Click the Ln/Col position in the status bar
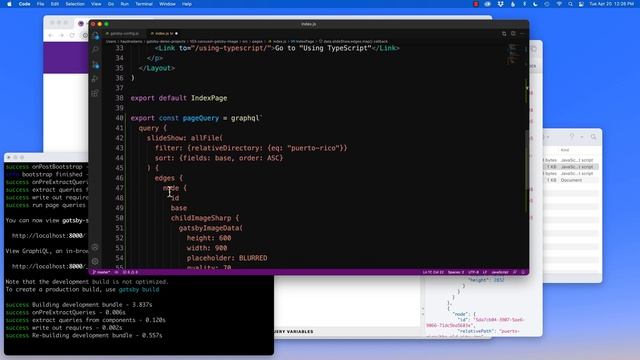Viewport: 640px width, 360px height. point(433,272)
